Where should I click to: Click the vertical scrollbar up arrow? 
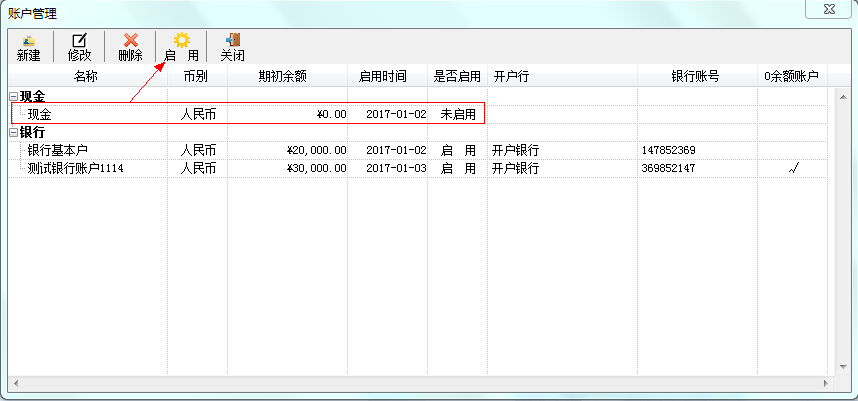843,97
